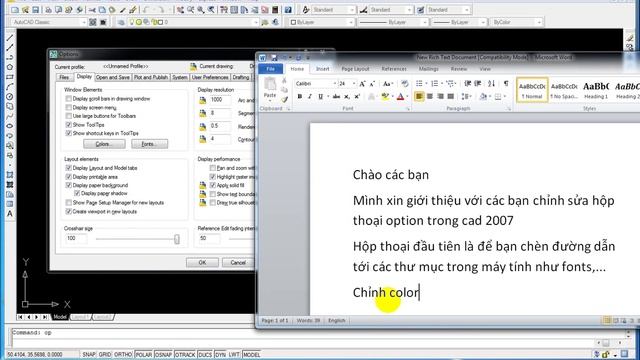Click the Numbering list icon in Word
640x360 pixels.
[x=434, y=84]
